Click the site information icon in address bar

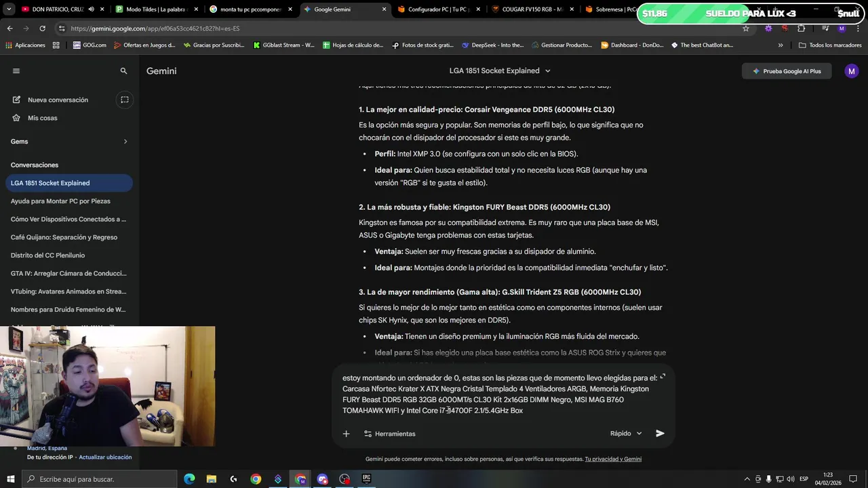(x=62, y=28)
